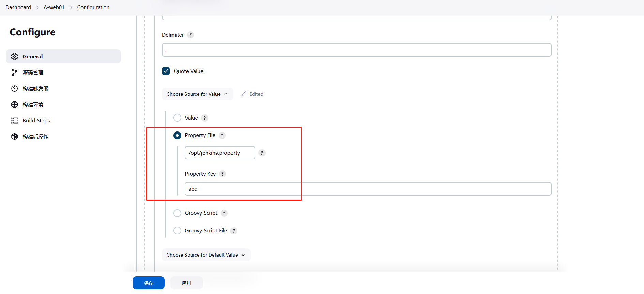The width and height of the screenshot is (644, 294).
Task: Open help beside /opt/jenkins.property field
Action: click(x=262, y=153)
